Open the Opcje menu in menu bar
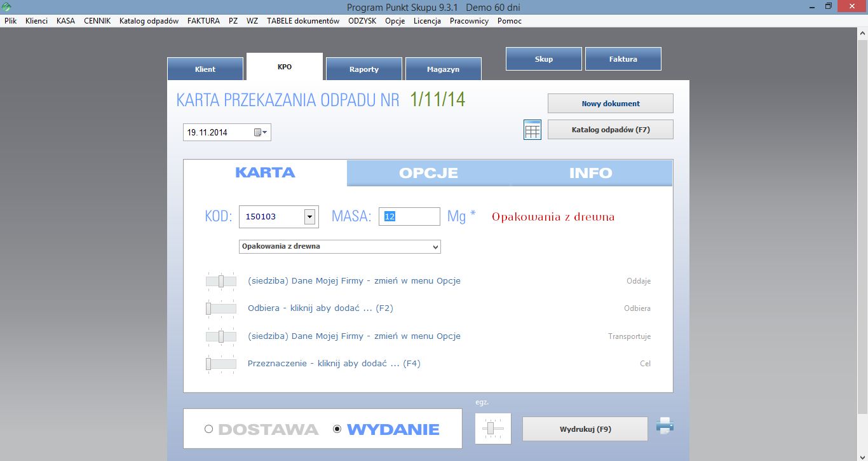The width and height of the screenshot is (868, 461). tap(395, 21)
